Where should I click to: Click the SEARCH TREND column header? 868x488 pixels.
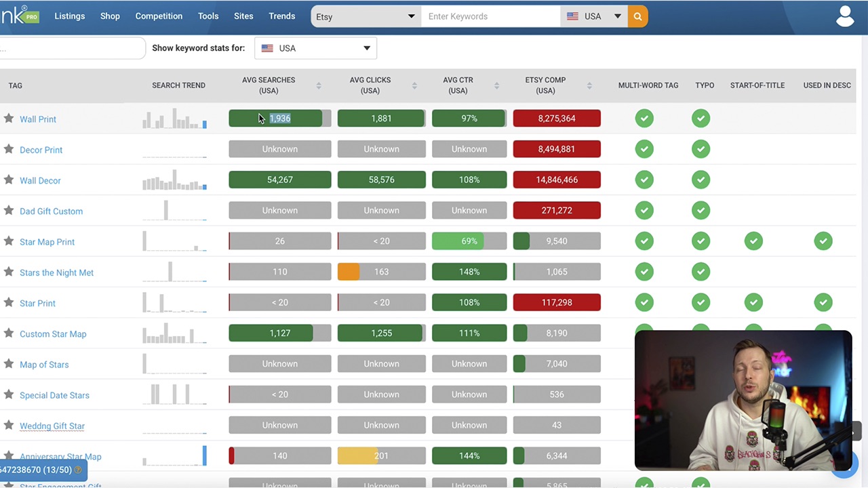point(178,85)
